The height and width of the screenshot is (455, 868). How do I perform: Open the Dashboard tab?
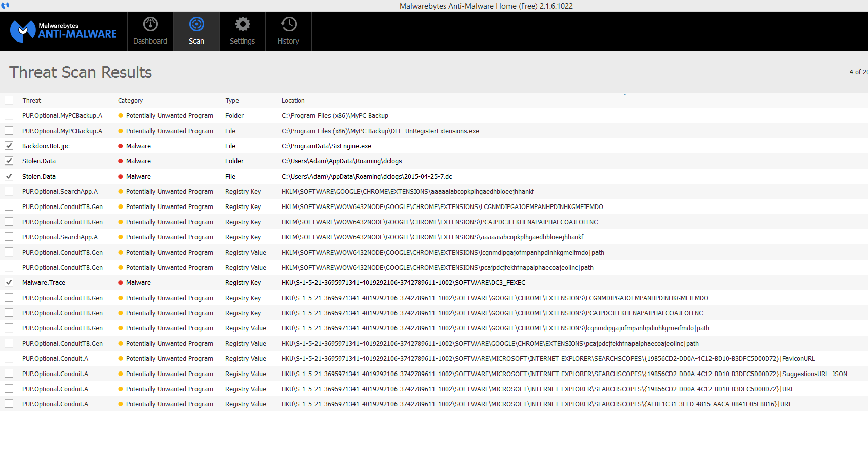point(150,31)
